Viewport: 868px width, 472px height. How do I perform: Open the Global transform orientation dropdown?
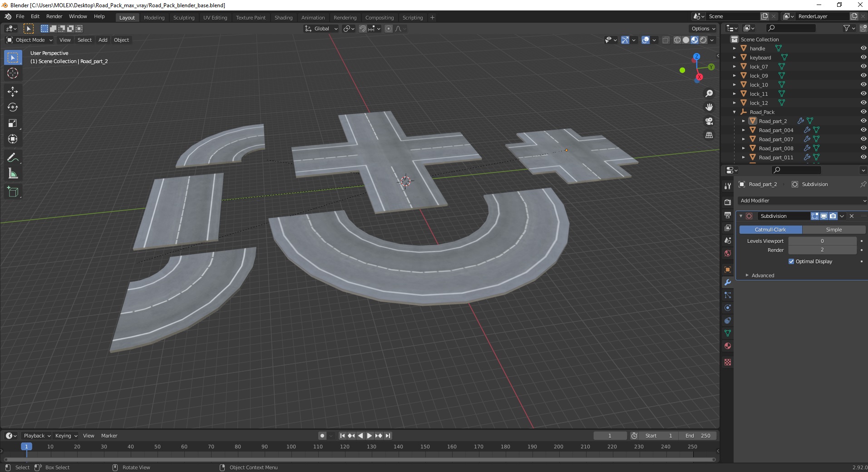tap(321, 29)
